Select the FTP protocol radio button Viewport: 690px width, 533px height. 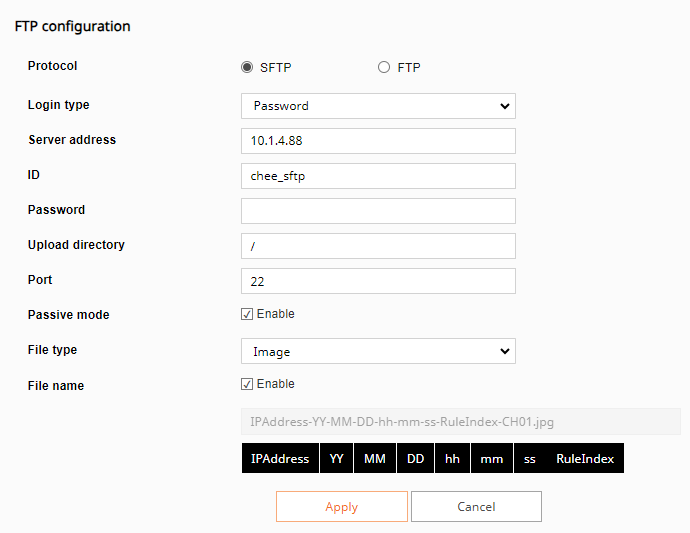pyautogui.click(x=384, y=67)
